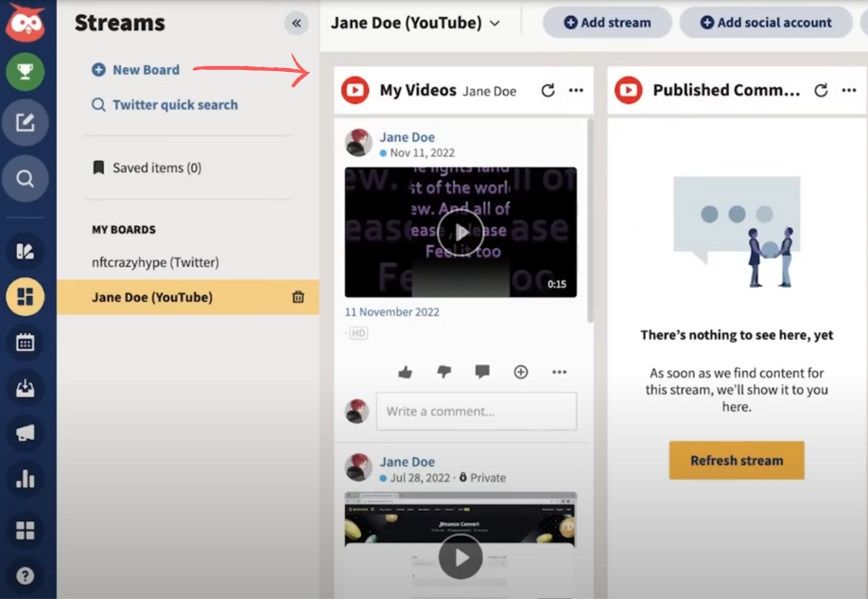This screenshot has height=599, width=868.
Task: Play the Jul 28, 2022 private video
Action: [x=460, y=557]
